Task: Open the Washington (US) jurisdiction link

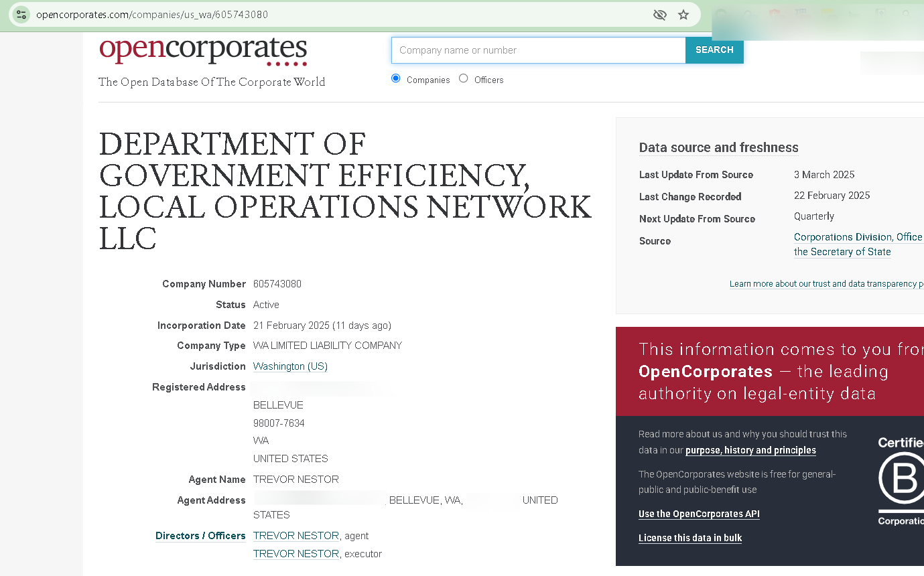Action: (290, 366)
